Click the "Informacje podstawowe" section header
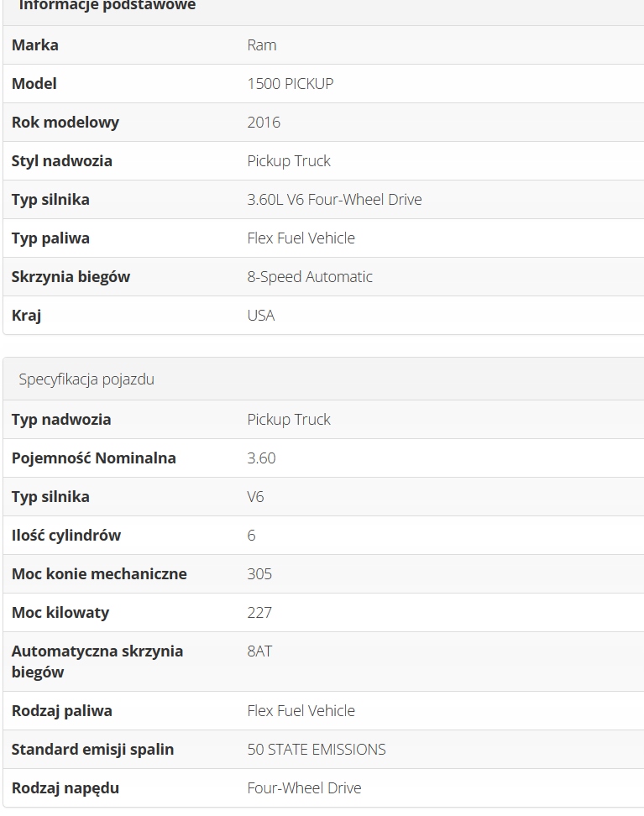644x816 pixels. 107,6
